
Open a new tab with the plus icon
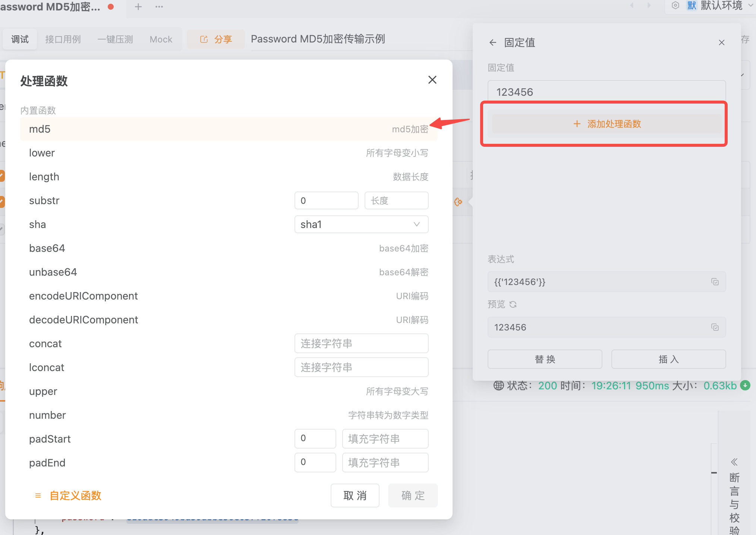coord(138,6)
